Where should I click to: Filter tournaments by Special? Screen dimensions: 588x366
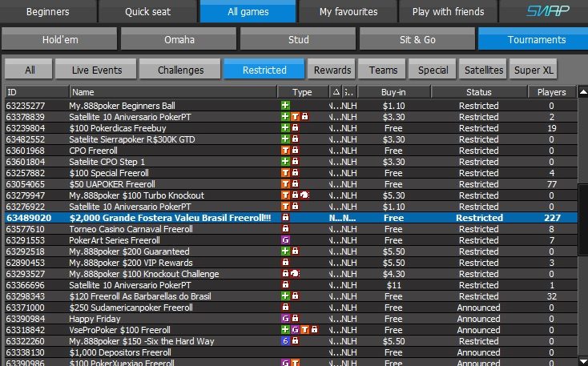click(433, 70)
